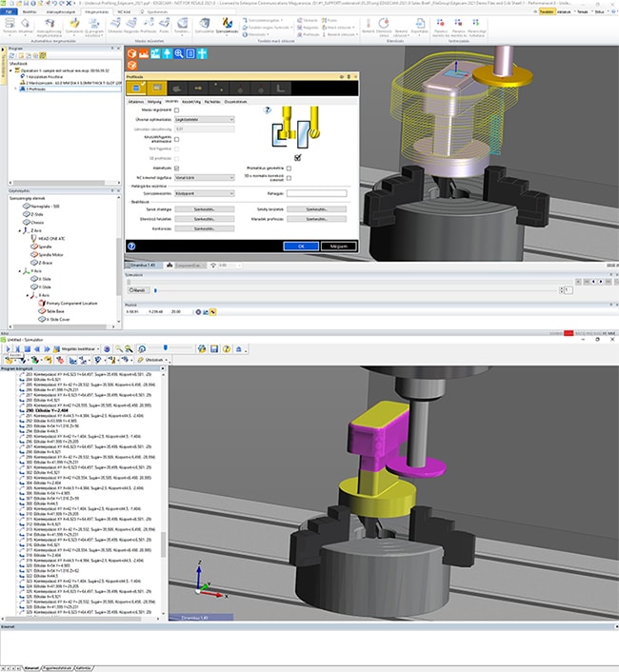619x672 pixels.
Task: Select the Spindle Motor item in machine tree
Action: [x=47, y=255]
